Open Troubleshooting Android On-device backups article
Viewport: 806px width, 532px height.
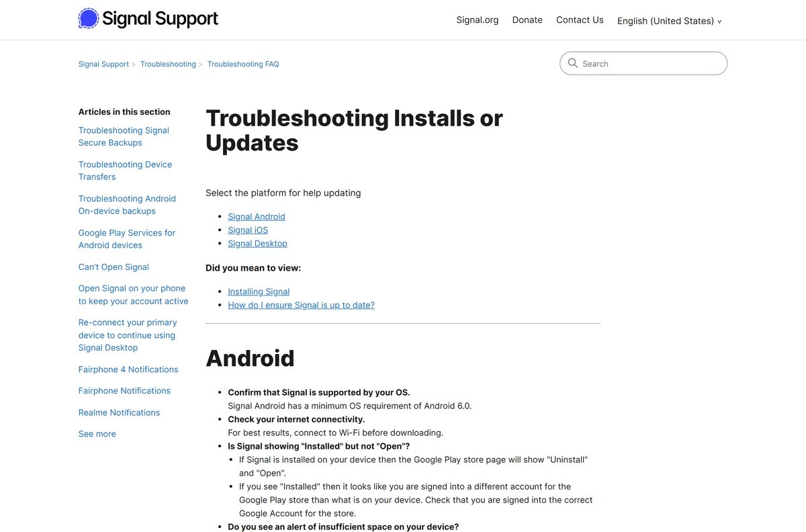point(127,205)
